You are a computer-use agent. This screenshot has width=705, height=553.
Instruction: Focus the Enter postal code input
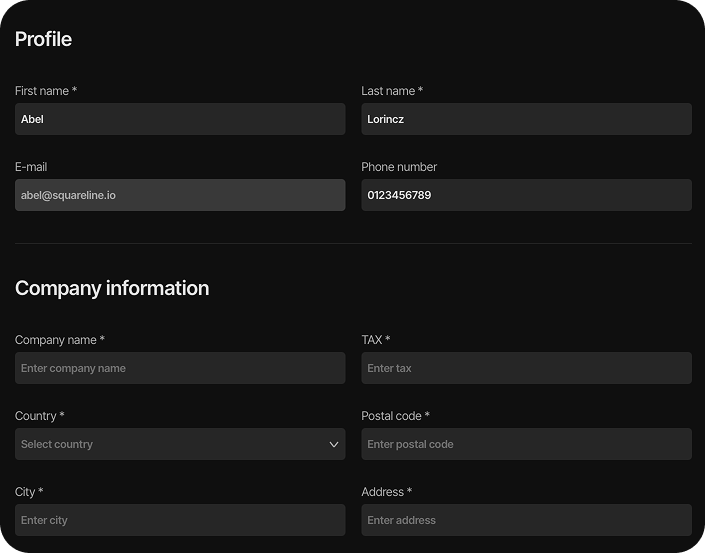click(526, 444)
